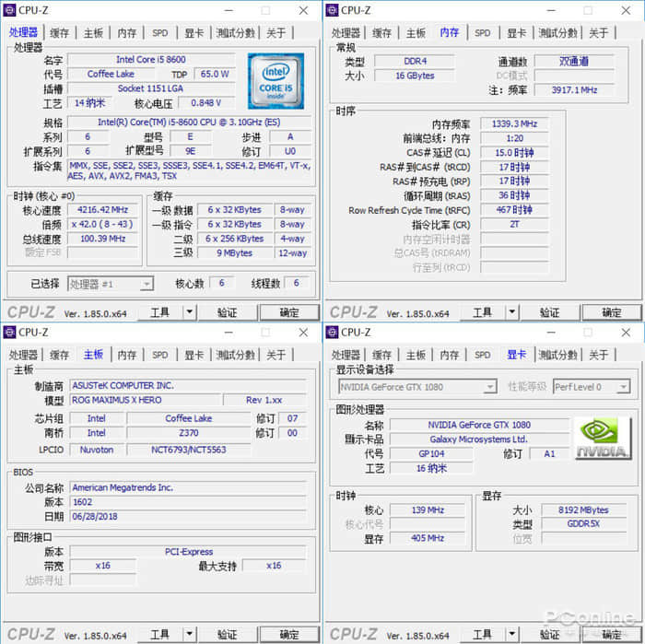
Task: Click the 1:20 FSB to DRAM ratio value
Action: [514, 138]
